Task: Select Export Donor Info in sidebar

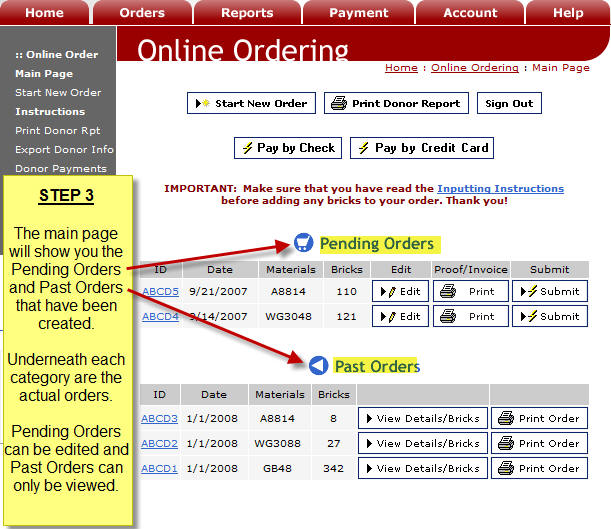Action: pos(64,150)
